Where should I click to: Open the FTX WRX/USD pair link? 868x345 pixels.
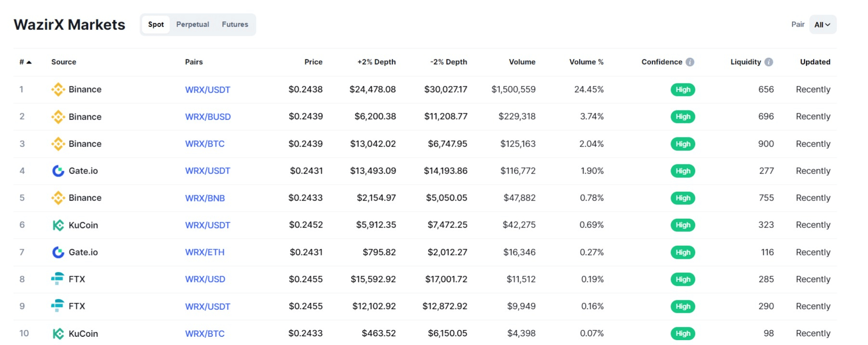[205, 279]
